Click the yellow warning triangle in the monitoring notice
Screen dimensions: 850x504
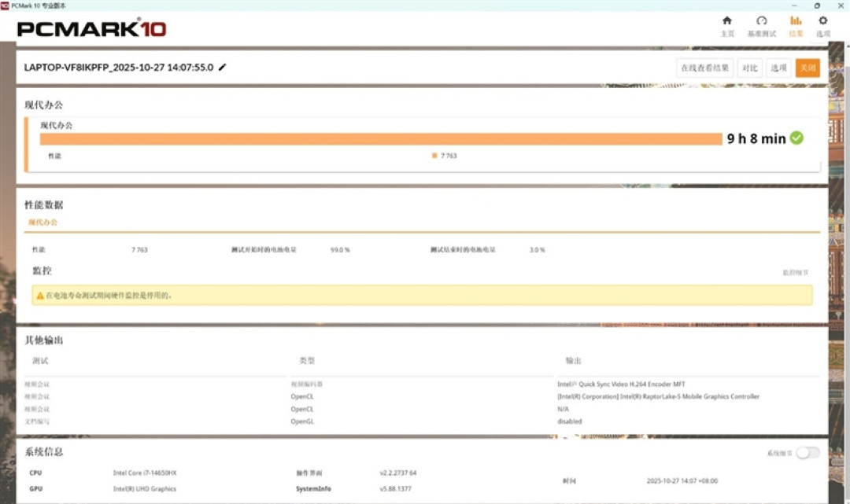tap(39, 296)
